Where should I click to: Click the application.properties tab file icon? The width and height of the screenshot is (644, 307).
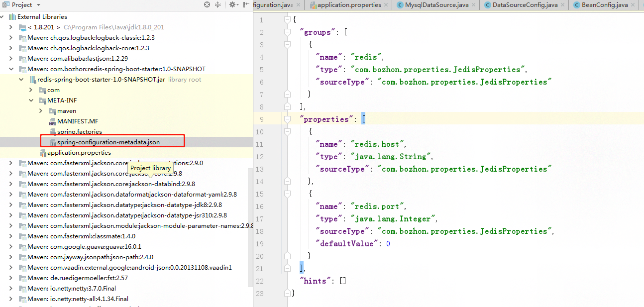pyautogui.click(x=313, y=5)
